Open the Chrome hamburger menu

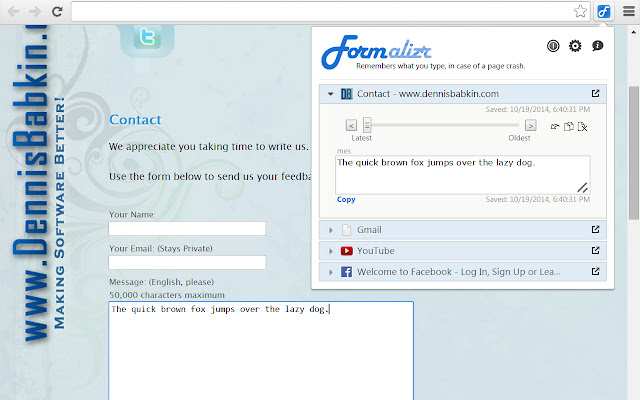(x=629, y=11)
